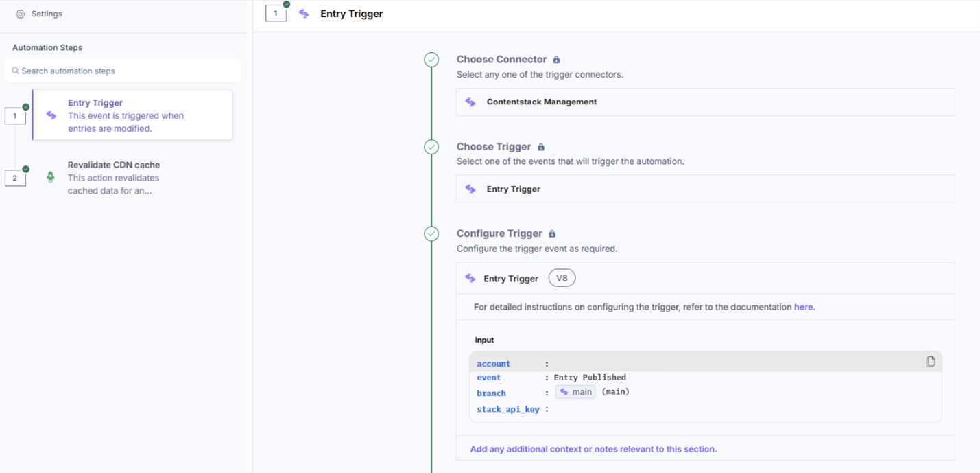Viewport: 980px width, 473px height.
Task: Open the Entry Trigger event selector
Action: 705,189
